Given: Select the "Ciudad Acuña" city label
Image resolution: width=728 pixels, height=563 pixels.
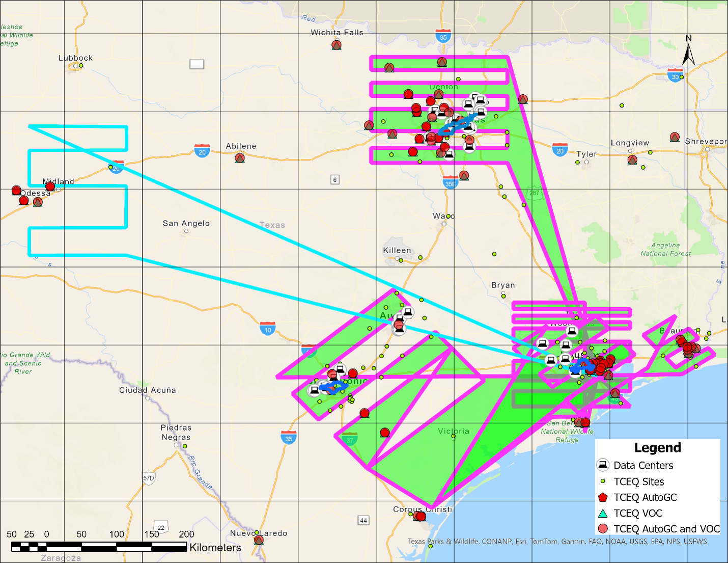Looking at the screenshot, I should point(148,390).
